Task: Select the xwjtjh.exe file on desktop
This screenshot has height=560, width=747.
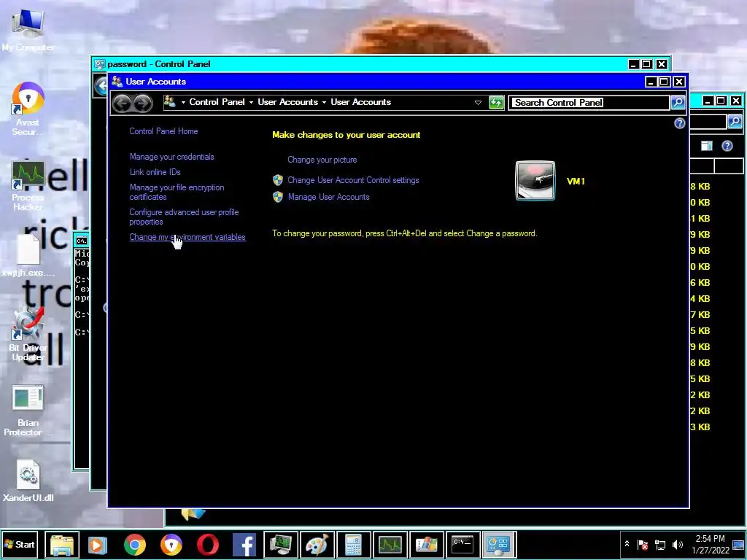Action: (x=28, y=254)
